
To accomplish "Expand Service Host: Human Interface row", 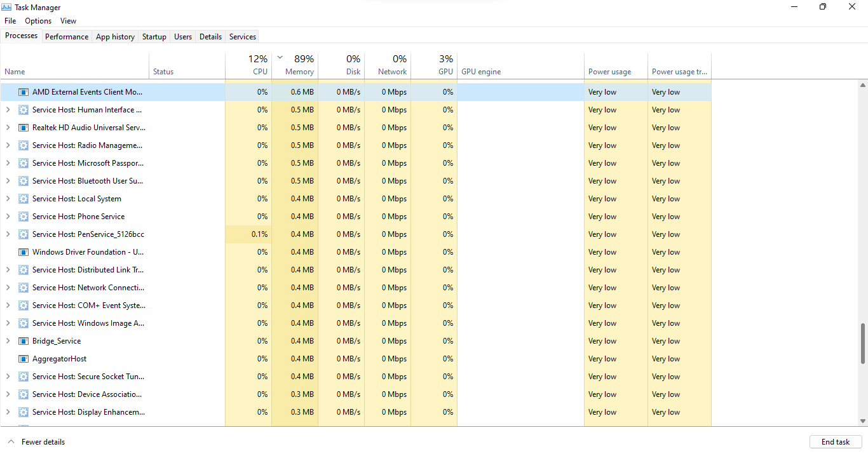I will pyautogui.click(x=8, y=110).
